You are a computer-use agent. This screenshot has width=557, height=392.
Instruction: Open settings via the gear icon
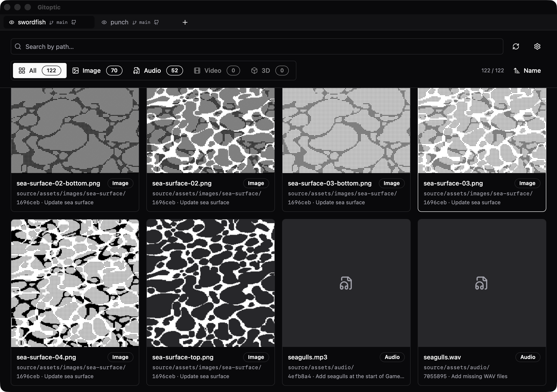[x=537, y=46]
